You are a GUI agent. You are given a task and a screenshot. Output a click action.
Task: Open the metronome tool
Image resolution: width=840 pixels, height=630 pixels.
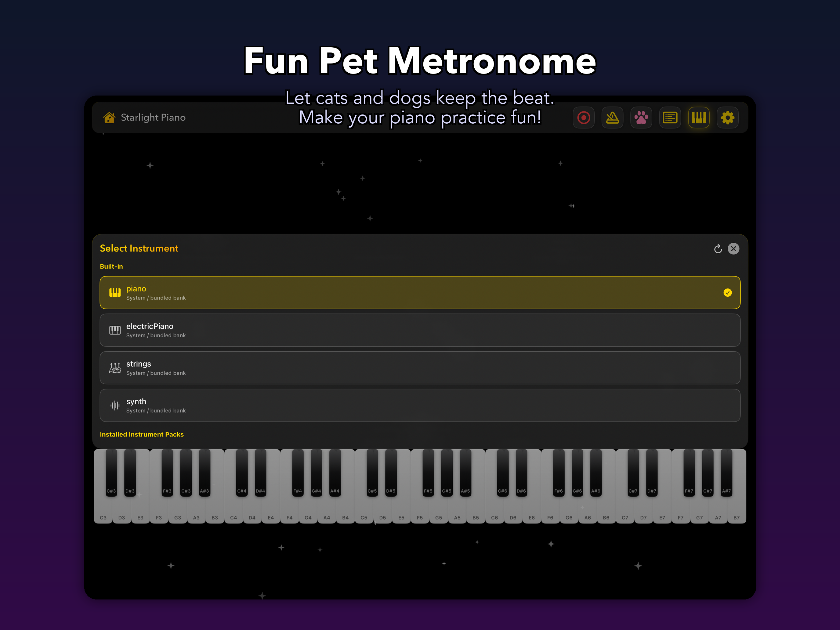(x=613, y=118)
